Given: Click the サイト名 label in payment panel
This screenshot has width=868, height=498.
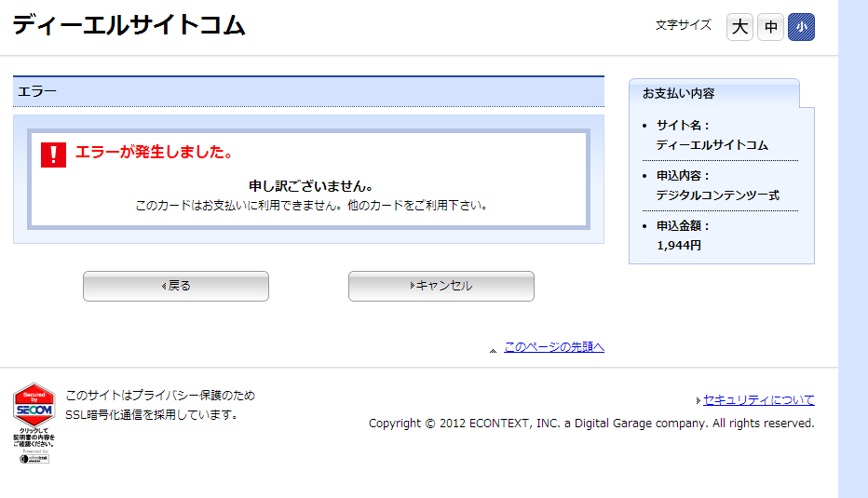Looking at the screenshot, I should (683, 126).
